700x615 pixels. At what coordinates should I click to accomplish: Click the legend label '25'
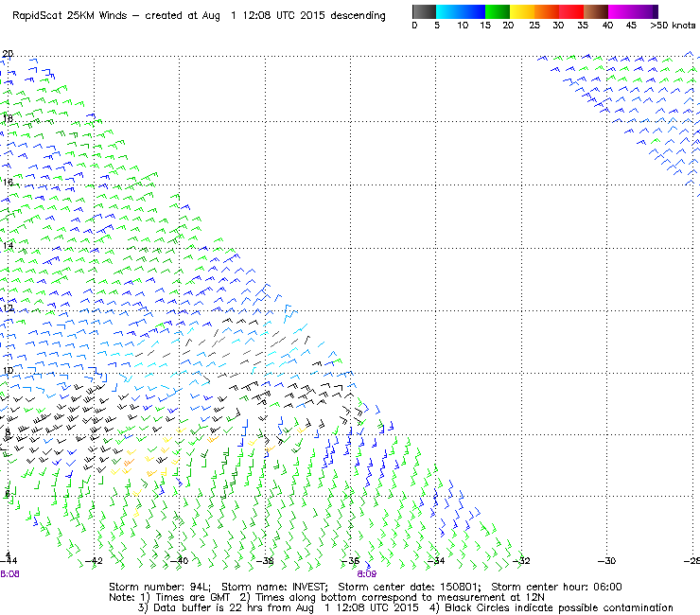point(534,26)
